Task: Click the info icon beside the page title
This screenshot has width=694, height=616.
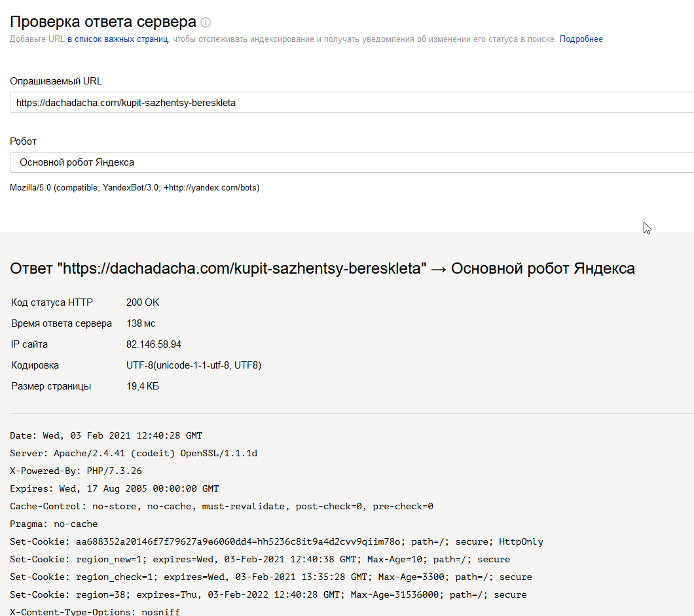Action: (206, 22)
